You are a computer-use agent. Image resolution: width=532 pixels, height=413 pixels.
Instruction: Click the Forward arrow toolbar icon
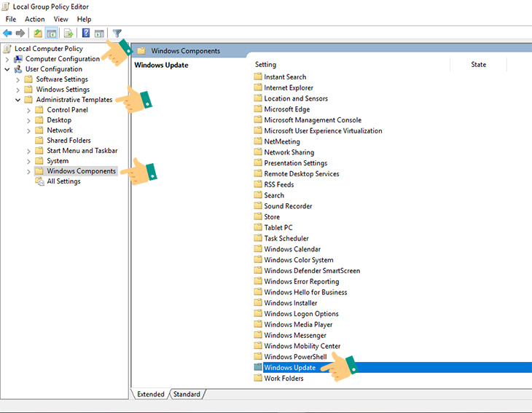(20, 33)
